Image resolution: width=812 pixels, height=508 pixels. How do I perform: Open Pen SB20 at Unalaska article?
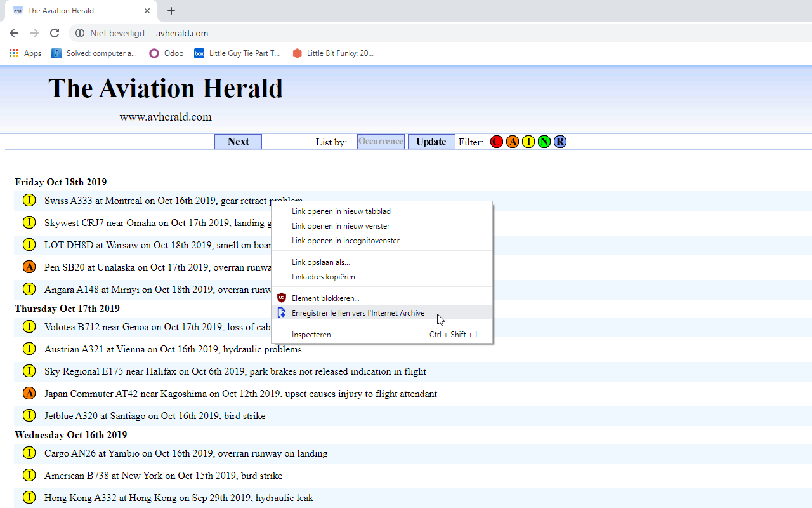coord(157,267)
